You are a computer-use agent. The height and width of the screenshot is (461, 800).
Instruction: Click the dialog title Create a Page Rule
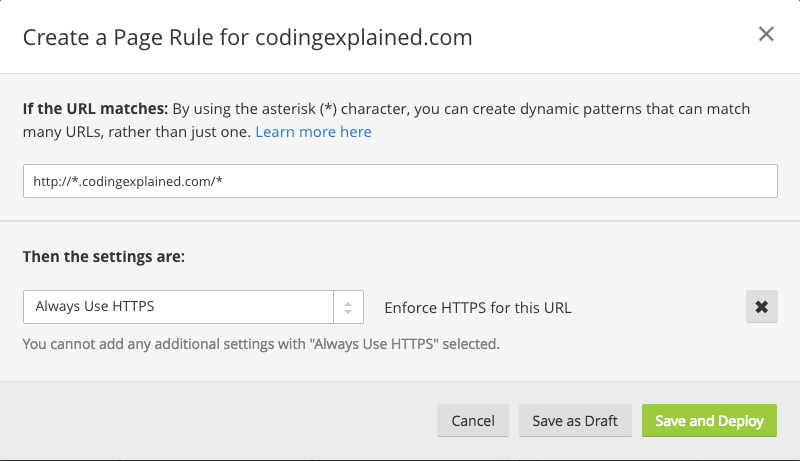pos(247,38)
